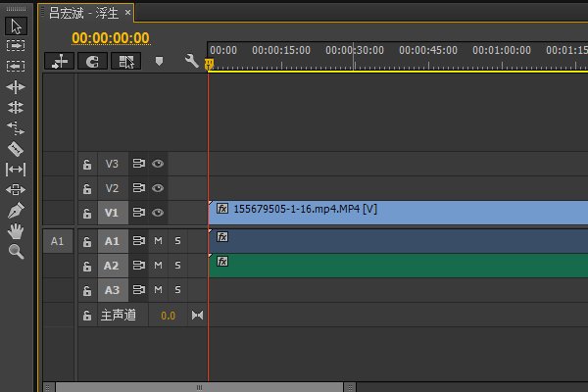
Task: Add a marker with marker icon
Action: [x=159, y=61]
